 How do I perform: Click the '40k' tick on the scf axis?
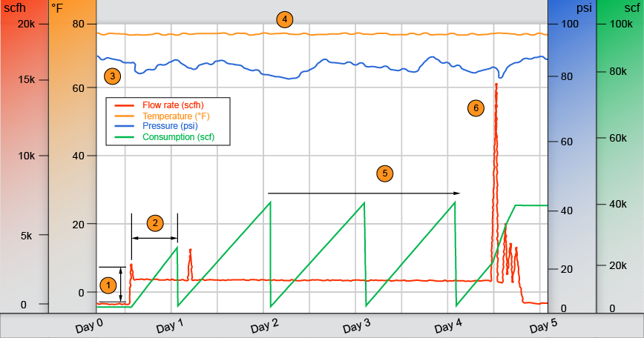point(618,204)
